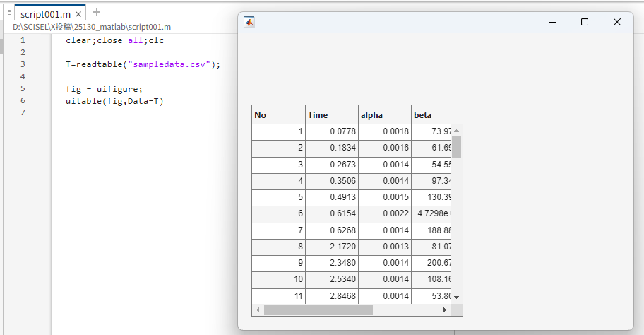Select the Time column header
This screenshot has height=335, width=644.
(x=331, y=115)
